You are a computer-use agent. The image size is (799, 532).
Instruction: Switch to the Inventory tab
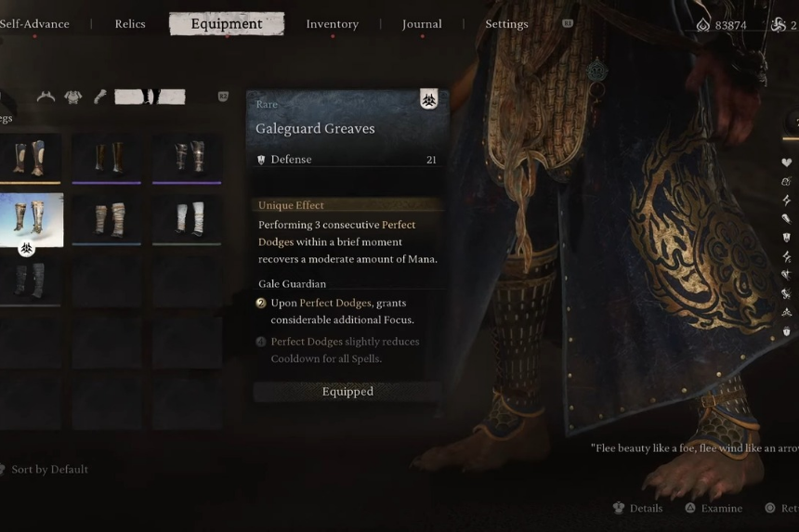click(333, 24)
